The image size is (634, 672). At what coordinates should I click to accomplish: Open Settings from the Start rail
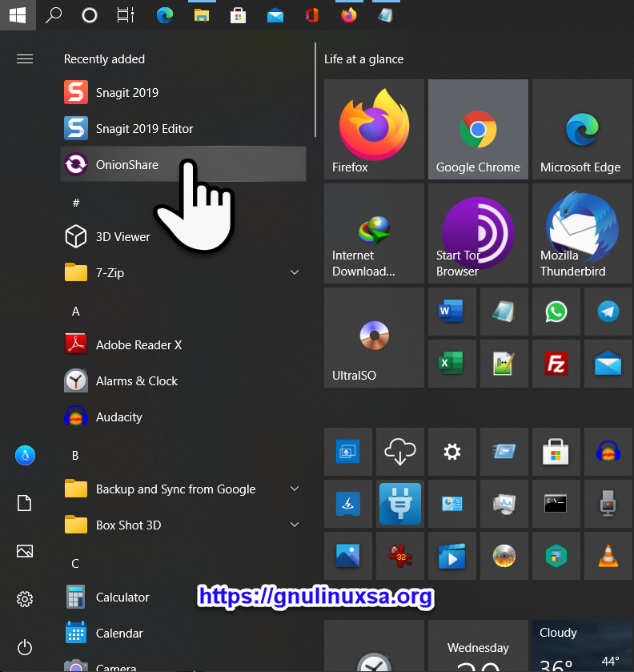pos(25,599)
